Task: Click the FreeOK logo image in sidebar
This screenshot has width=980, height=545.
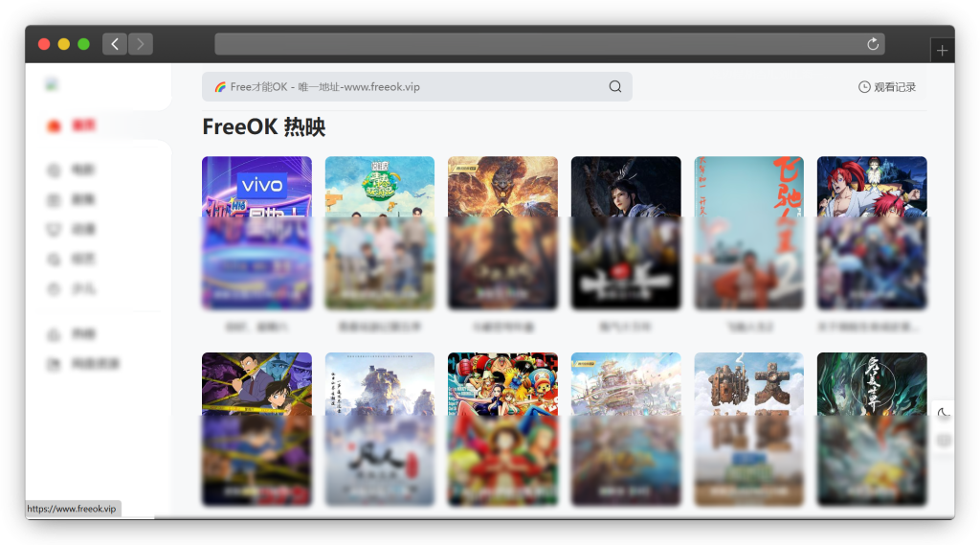Action: click(53, 84)
